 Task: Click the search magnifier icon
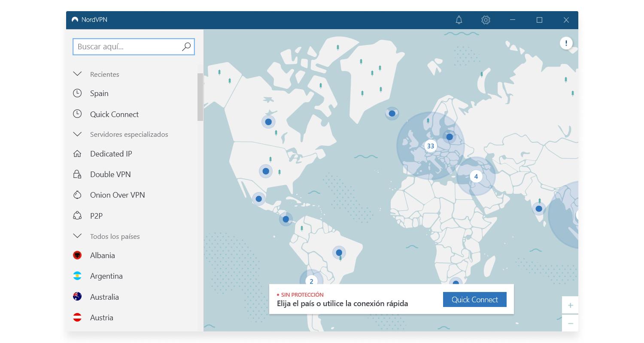[186, 47]
